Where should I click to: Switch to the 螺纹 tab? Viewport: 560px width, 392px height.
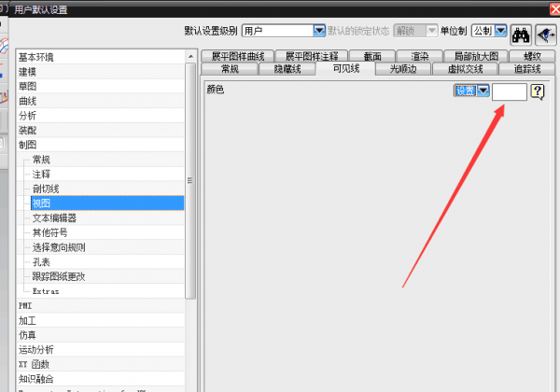pyautogui.click(x=532, y=56)
